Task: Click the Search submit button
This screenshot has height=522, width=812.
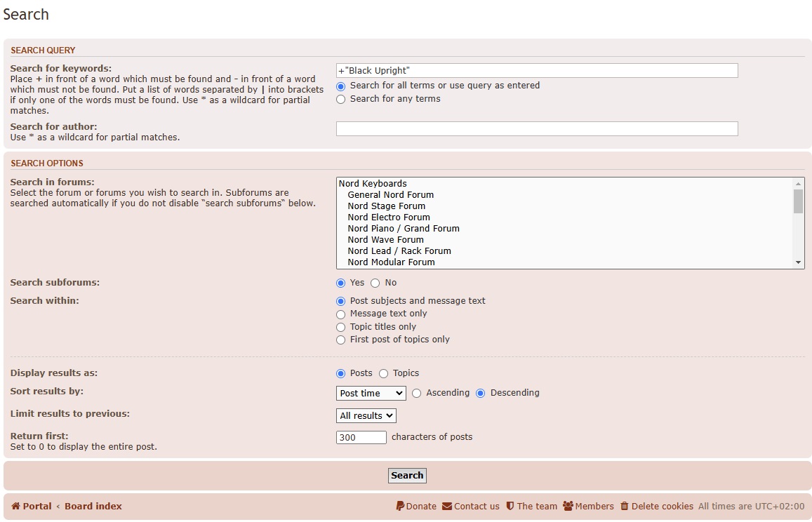Action: point(407,476)
